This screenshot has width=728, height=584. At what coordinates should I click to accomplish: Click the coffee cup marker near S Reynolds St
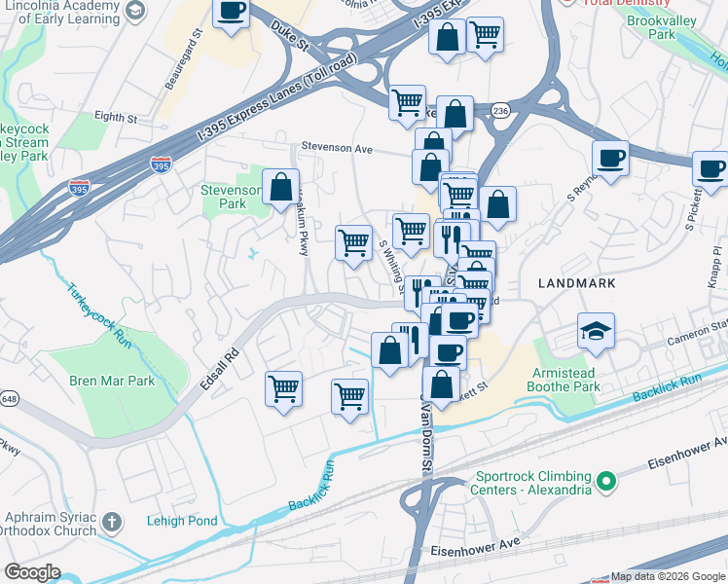tap(610, 160)
